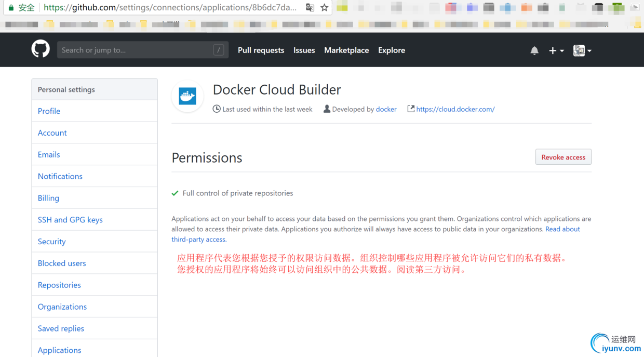Click the Docker Cloud Builder title

[x=277, y=89]
